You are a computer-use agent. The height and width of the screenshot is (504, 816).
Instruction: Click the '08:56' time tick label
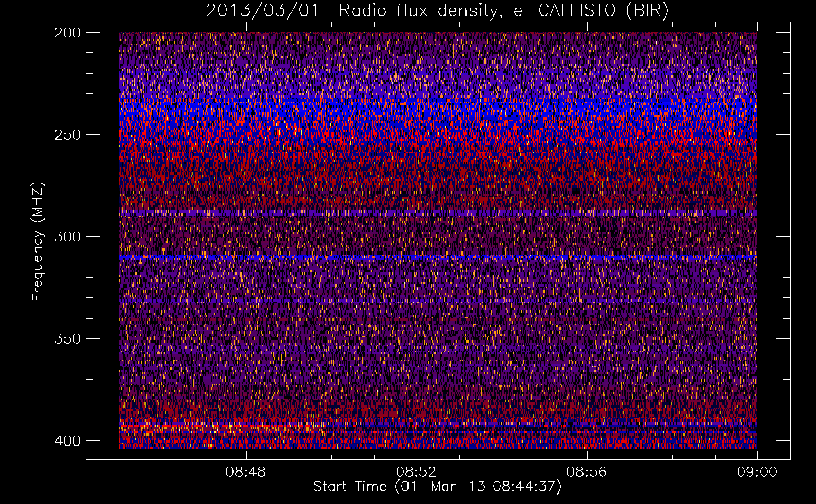pos(587,472)
